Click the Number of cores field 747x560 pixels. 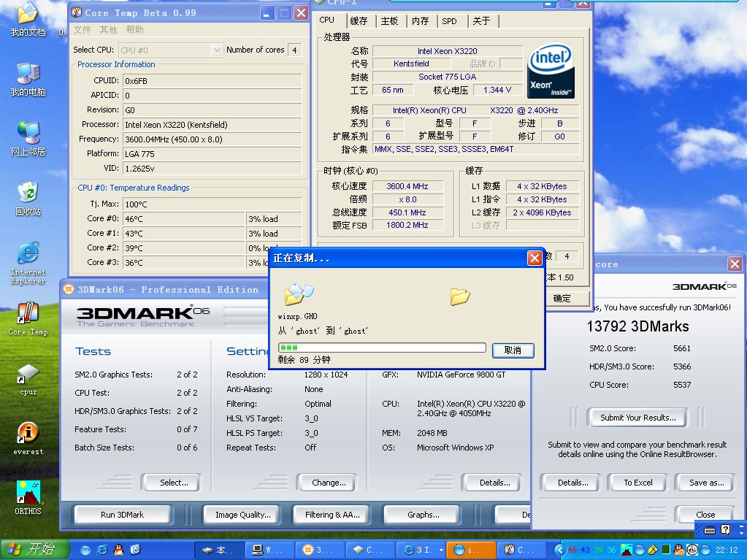(294, 50)
